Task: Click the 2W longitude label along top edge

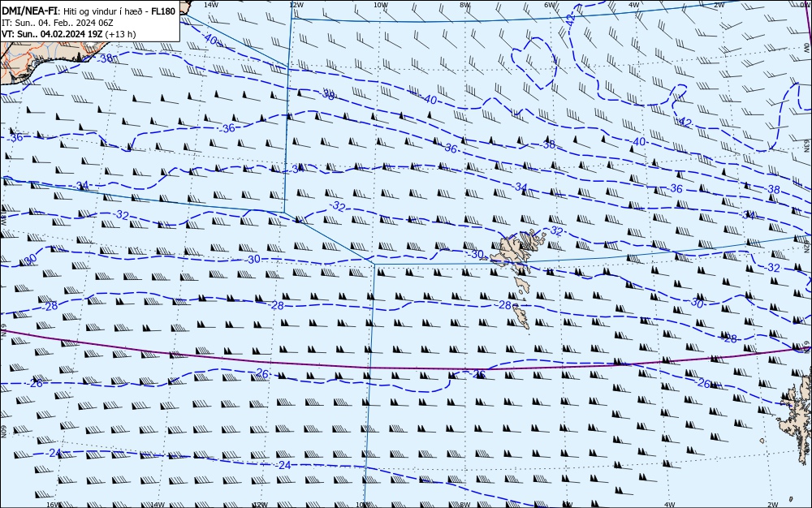Action: [719, 5]
